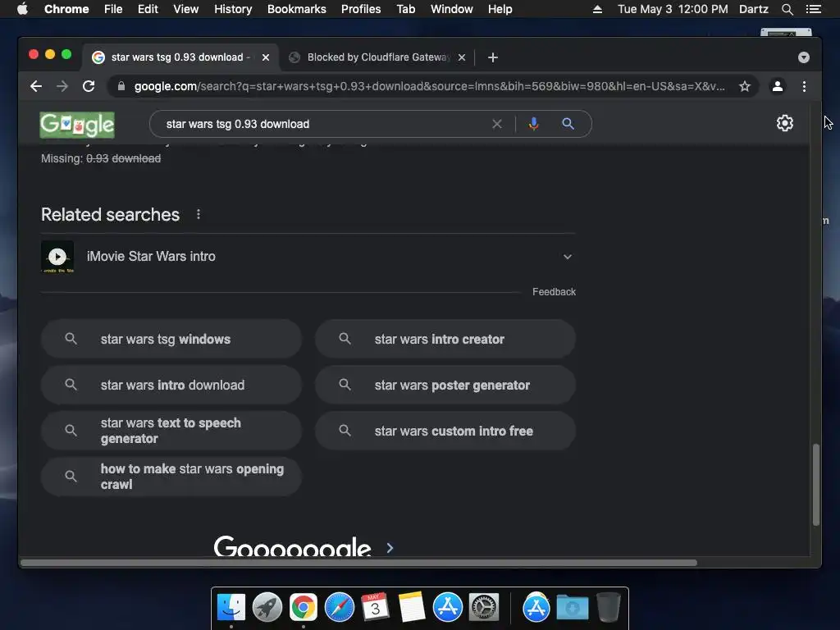
Task: Open the Chrome application menu
Action: point(66,9)
